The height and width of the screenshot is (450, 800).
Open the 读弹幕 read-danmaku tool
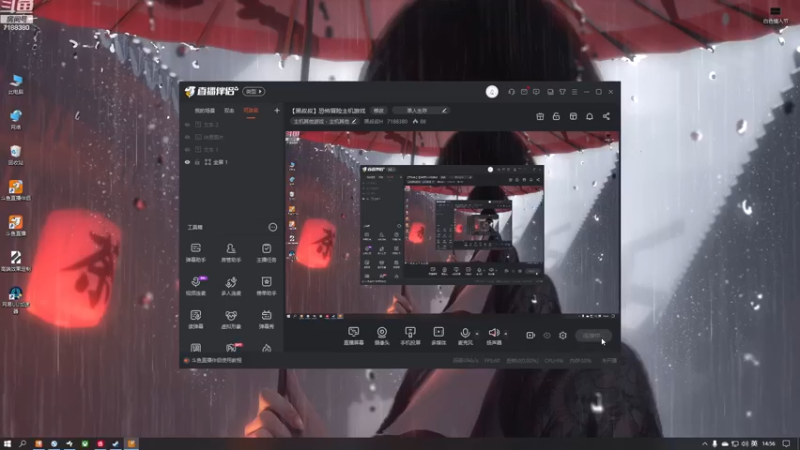[195, 319]
